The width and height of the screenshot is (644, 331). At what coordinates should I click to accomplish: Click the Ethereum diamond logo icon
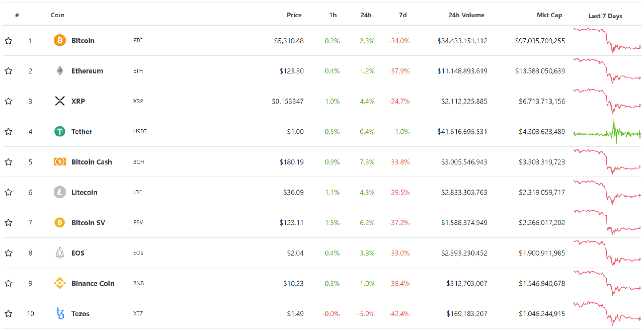[x=60, y=71]
